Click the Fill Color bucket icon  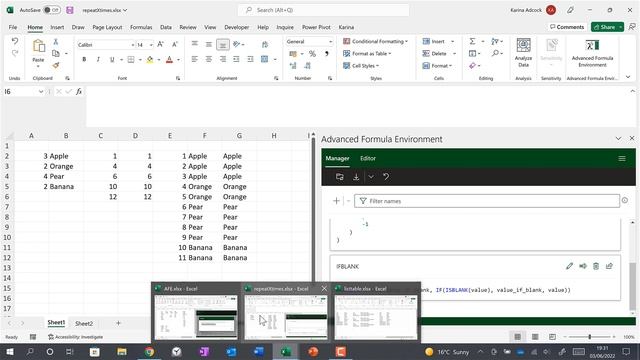point(150,60)
